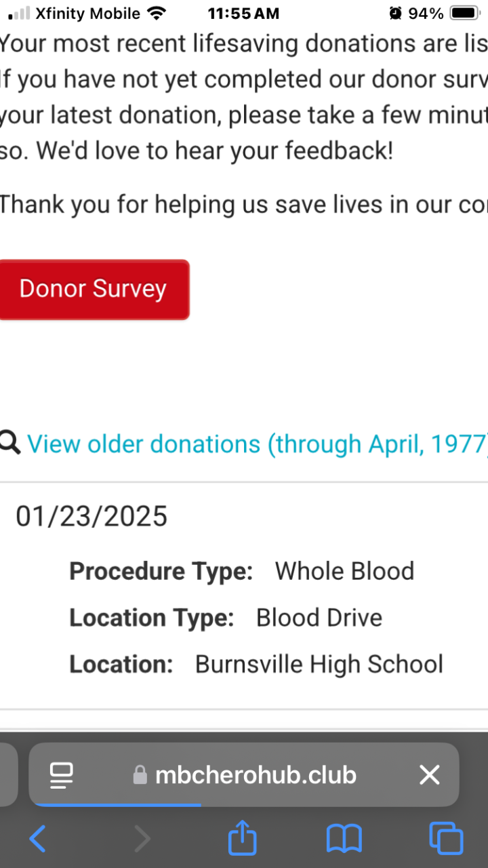This screenshot has height=868, width=488.
Task: Tap the Whole Blood procedure type
Action: [x=344, y=571]
